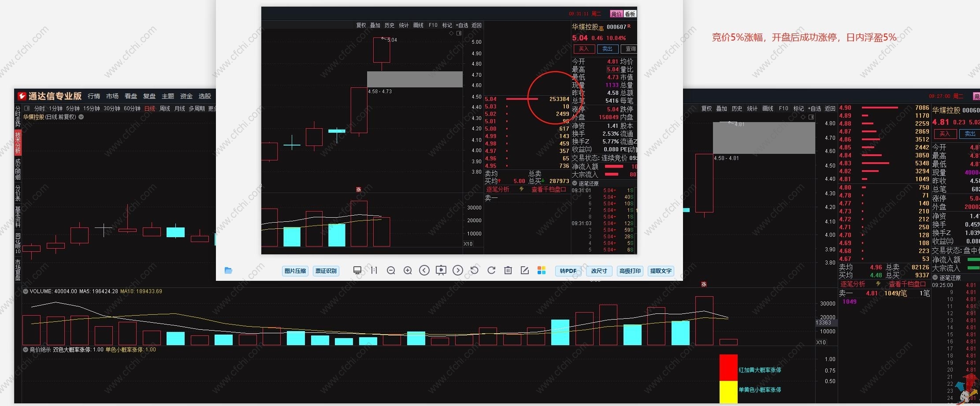The width and height of the screenshot is (980, 406).
Task: Click 买入 button beside price 4.81
Action: 945,134
